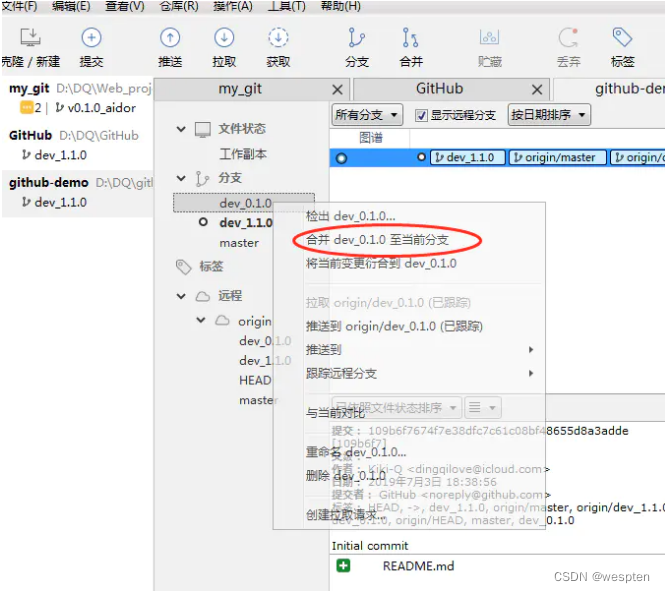Screen dimensions: 665x593
Task: Click the commit node circle in graph column
Action: coord(341,158)
